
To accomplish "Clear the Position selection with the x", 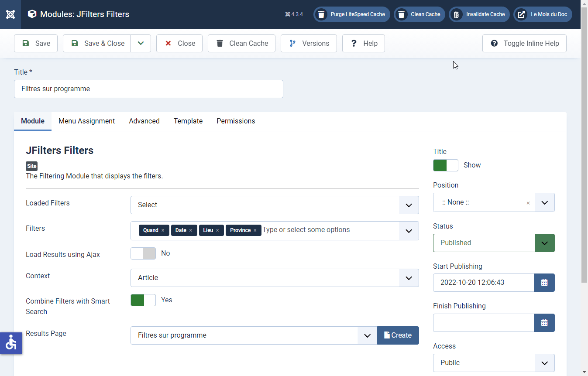I will (528, 203).
